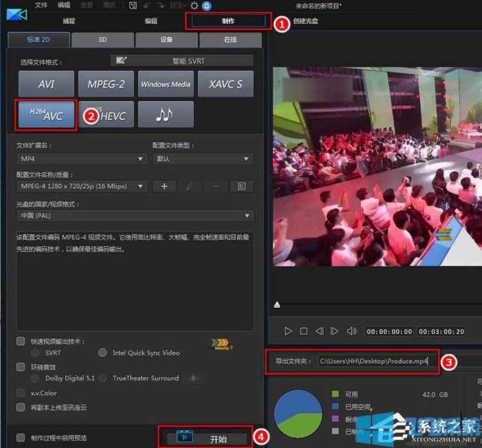Choose MPEG-2 file format
Viewport: 482px width, 448px height.
(106, 84)
